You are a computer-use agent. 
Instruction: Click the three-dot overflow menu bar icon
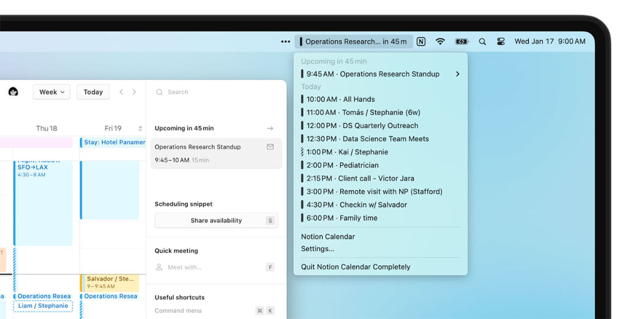286,41
